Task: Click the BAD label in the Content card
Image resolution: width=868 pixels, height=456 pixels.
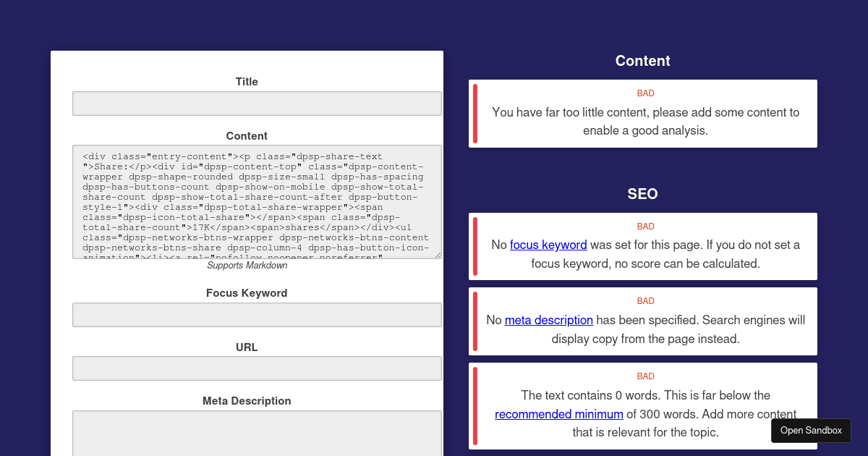Action: pos(645,93)
